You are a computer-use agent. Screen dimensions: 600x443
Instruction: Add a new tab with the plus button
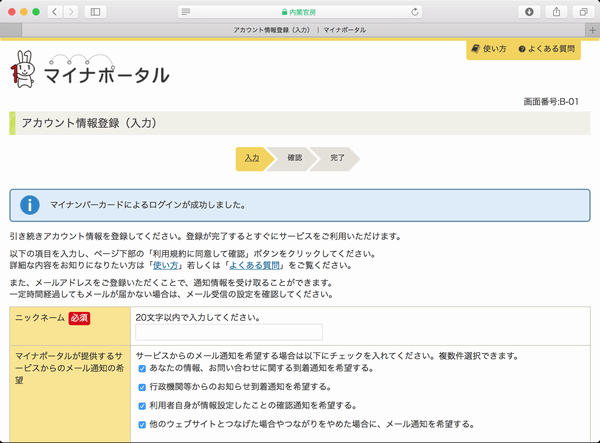point(592,30)
